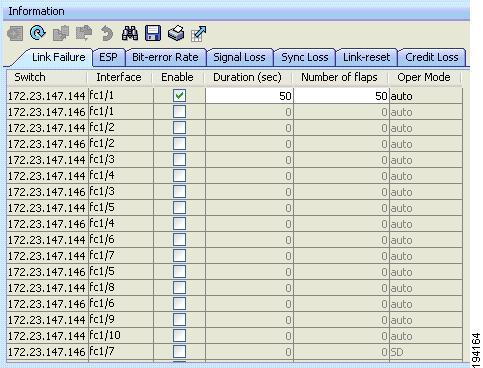Enable the 172.23.147.146 fc1/3 row
This screenshot has width=483, height=368.
click(179, 192)
